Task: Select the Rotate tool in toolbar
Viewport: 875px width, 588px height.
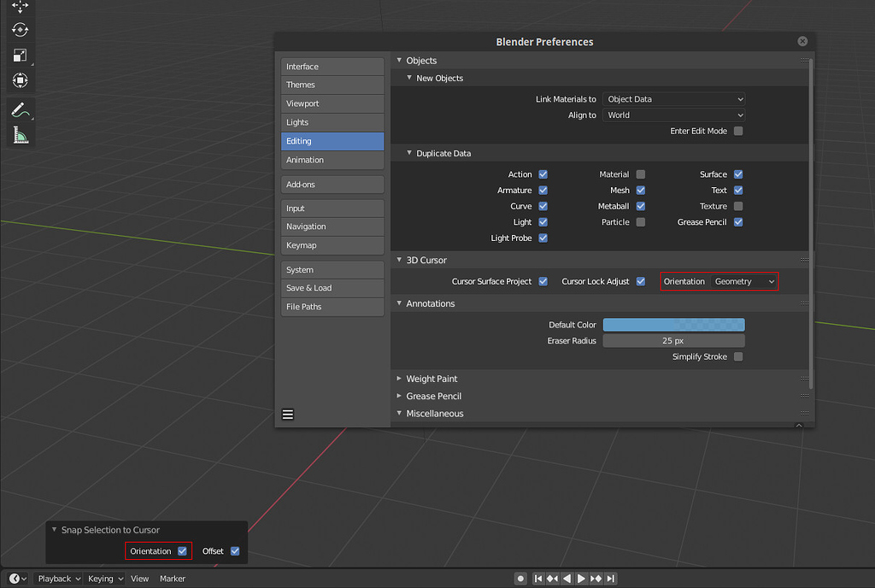Action: [20, 30]
